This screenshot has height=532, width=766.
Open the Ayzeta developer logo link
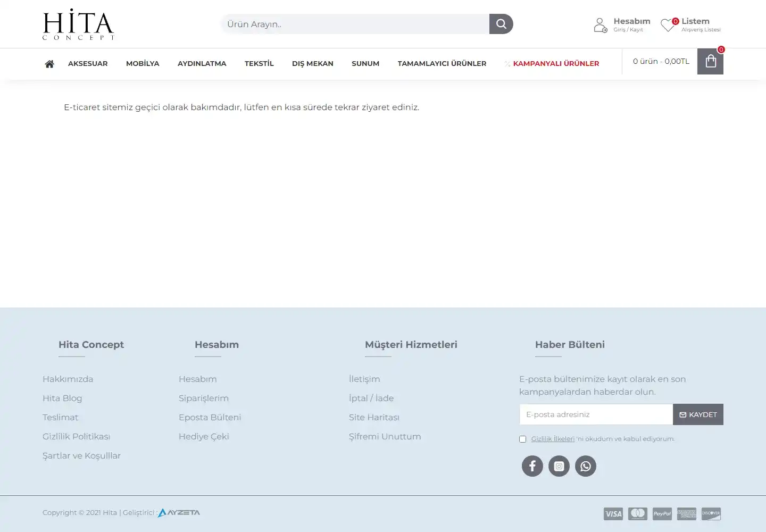pyautogui.click(x=179, y=513)
